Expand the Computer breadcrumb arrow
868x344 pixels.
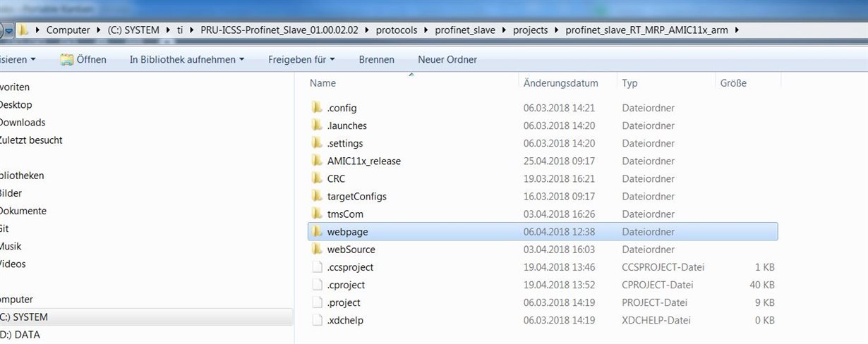(97, 30)
